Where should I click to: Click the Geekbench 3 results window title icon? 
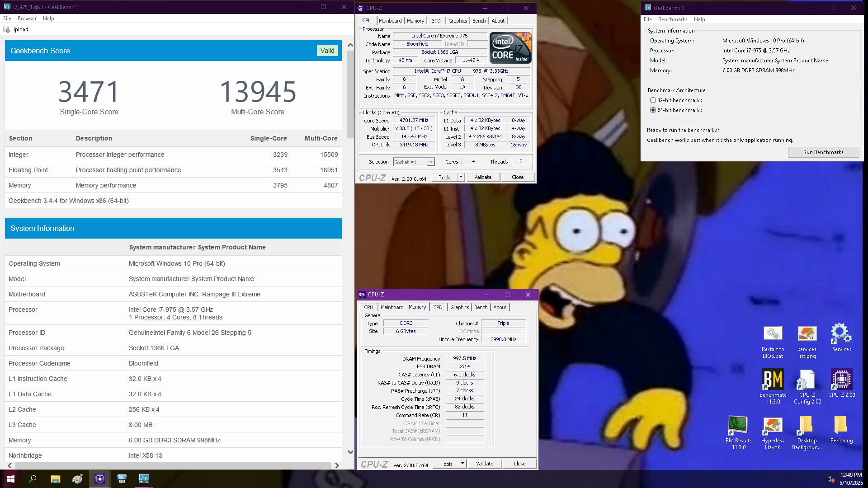click(7, 7)
